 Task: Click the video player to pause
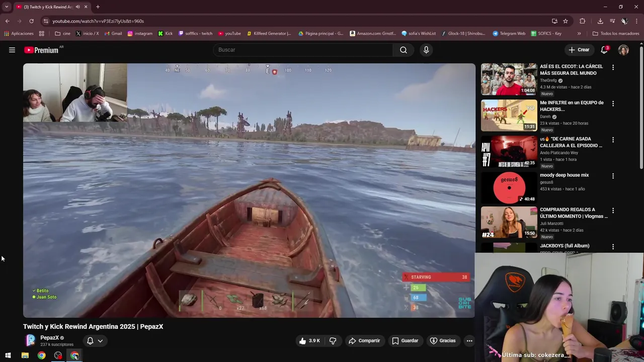(249, 190)
